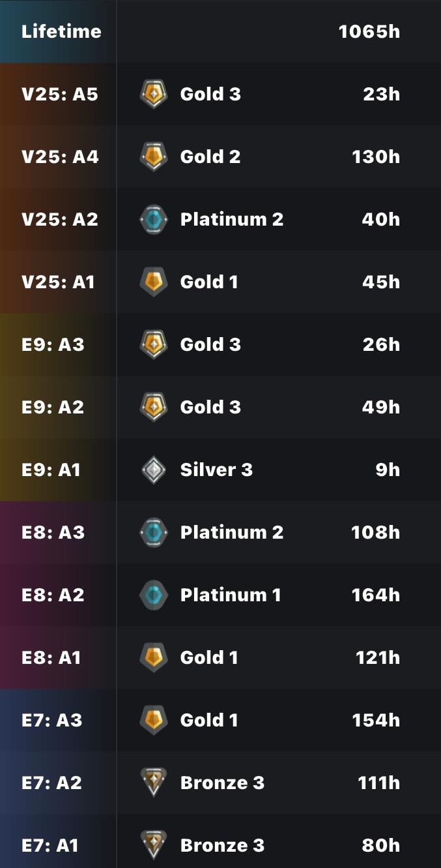Select the V25: A5 act label
This screenshot has width=441, height=868.
[x=60, y=94]
